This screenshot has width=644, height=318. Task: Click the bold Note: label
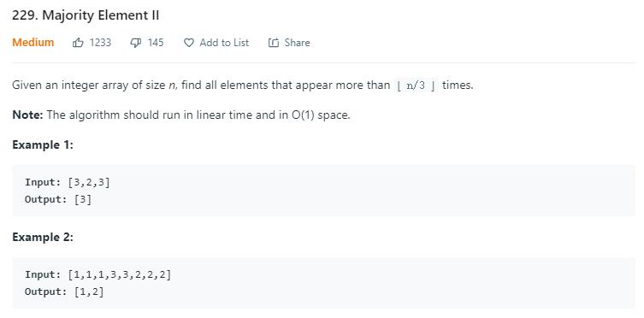pyautogui.click(x=27, y=115)
